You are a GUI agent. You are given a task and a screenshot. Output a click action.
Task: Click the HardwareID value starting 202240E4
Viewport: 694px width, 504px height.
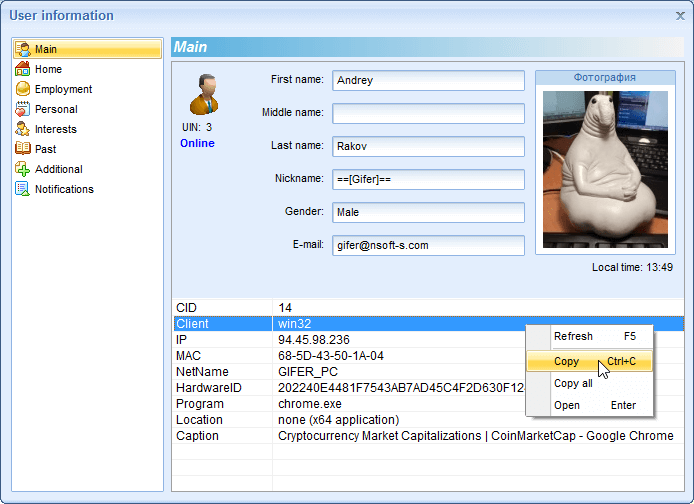(x=401, y=388)
